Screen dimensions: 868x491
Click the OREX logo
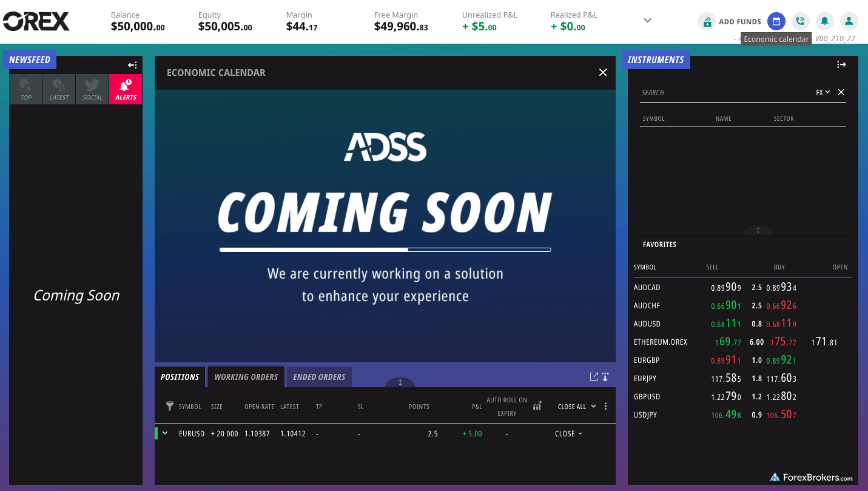coord(36,21)
